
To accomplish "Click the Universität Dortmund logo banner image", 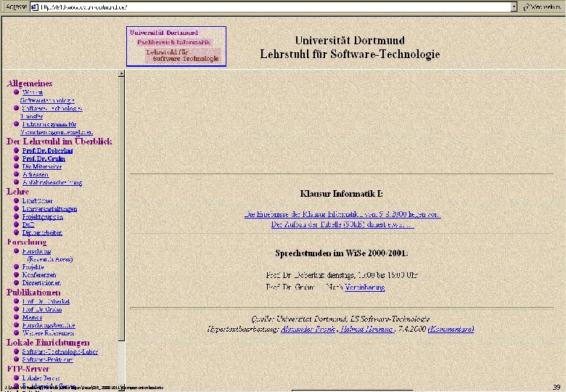I will (x=176, y=46).
